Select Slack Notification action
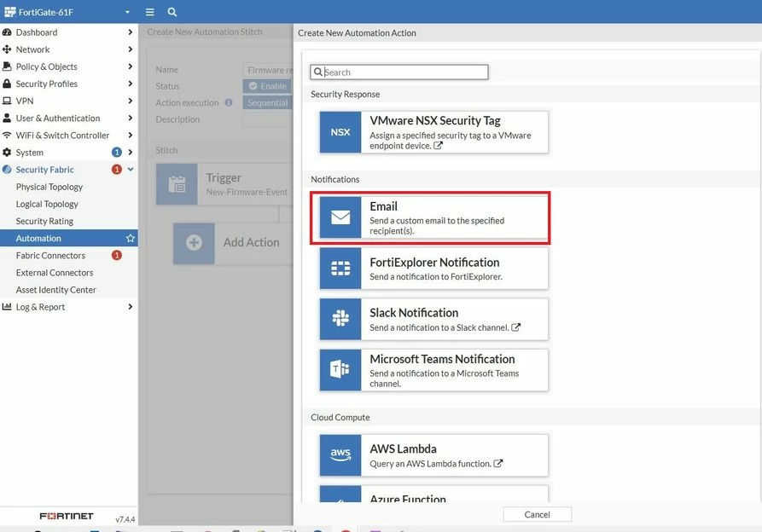The height and width of the screenshot is (532, 762). 433,319
